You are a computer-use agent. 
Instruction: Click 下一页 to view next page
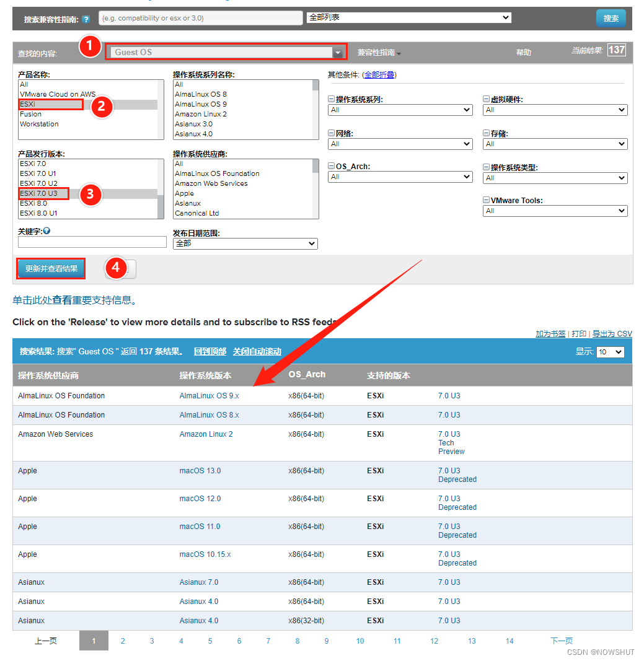(562, 641)
